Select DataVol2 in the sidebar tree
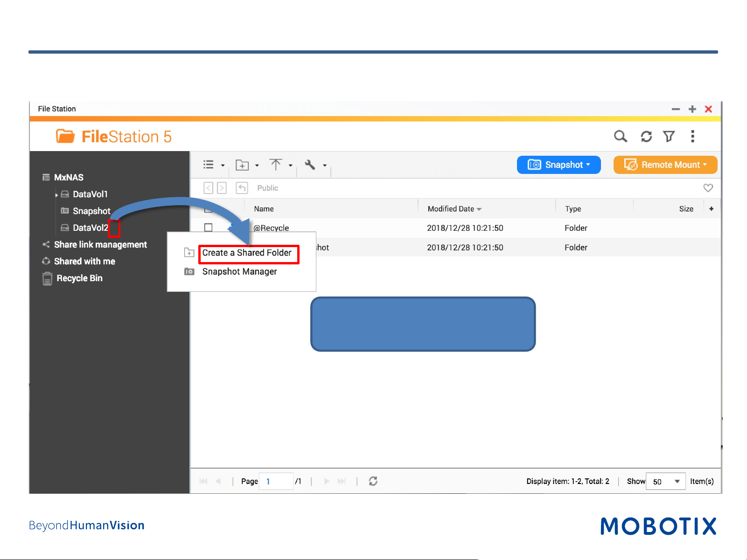Viewport: 747px width, 560px height. click(90, 228)
